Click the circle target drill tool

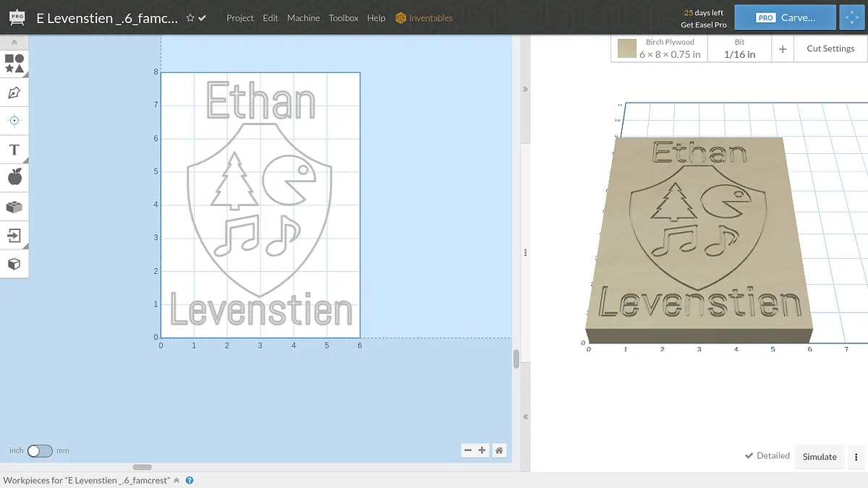click(14, 121)
